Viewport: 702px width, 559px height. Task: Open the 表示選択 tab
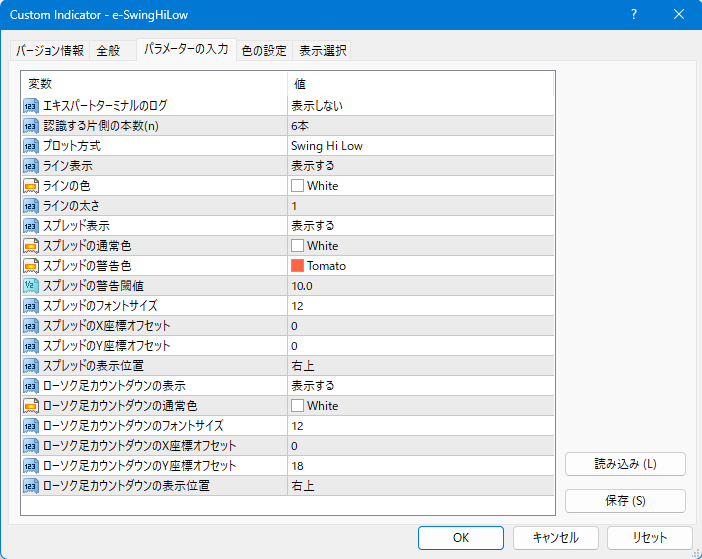(322, 51)
